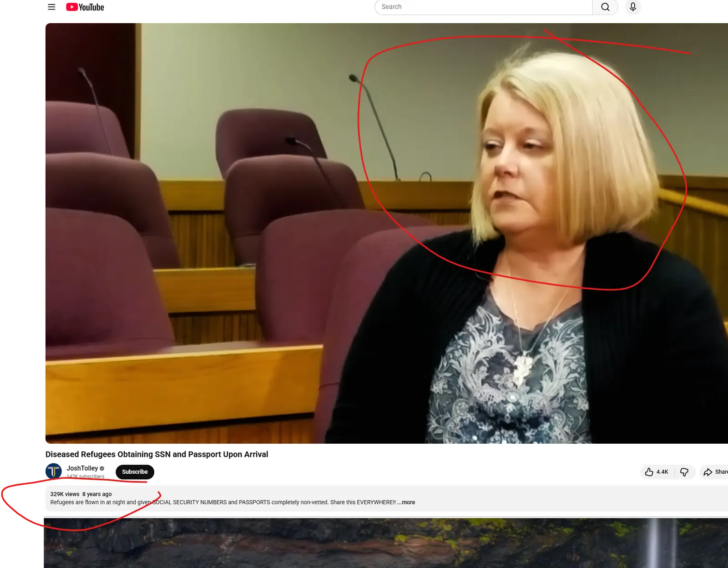Click the YouTube logo
The height and width of the screenshot is (568, 728).
tap(85, 7)
